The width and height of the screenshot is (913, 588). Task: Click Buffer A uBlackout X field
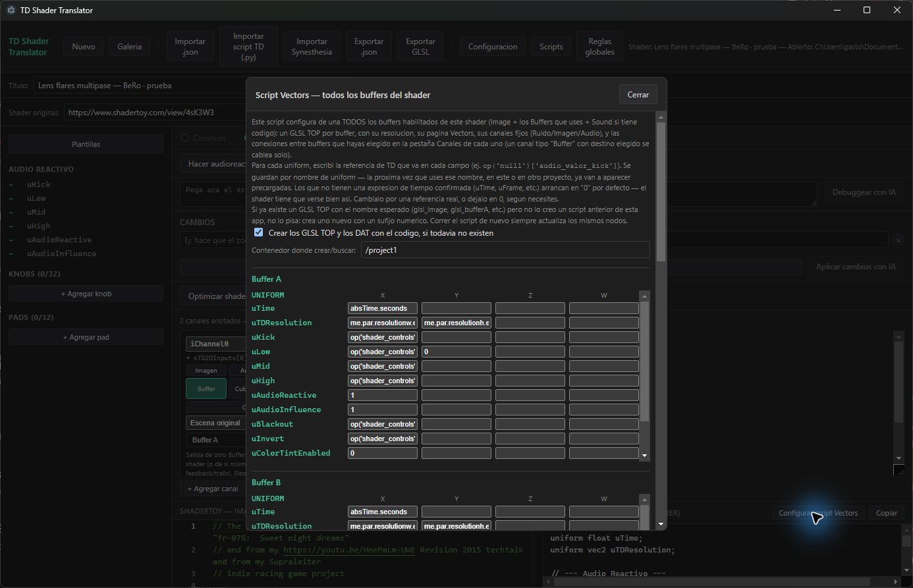click(x=383, y=424)
